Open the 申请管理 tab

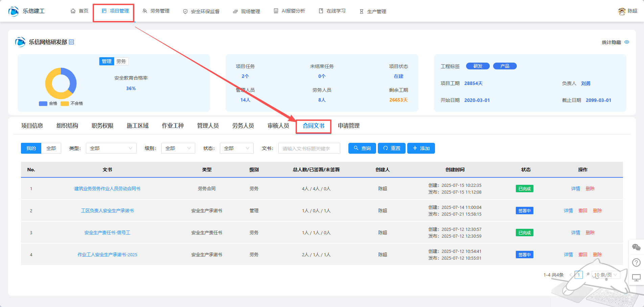pyautogui.click(x=348, y=126)
